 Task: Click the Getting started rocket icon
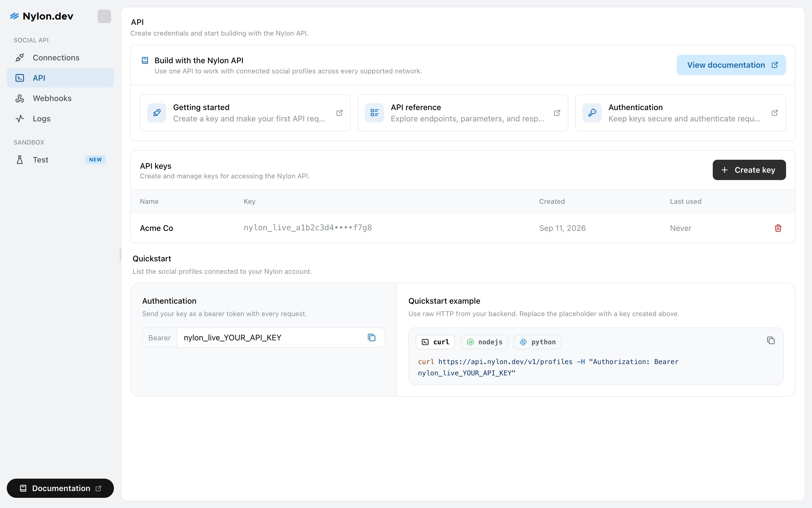[x=157, y=113]
